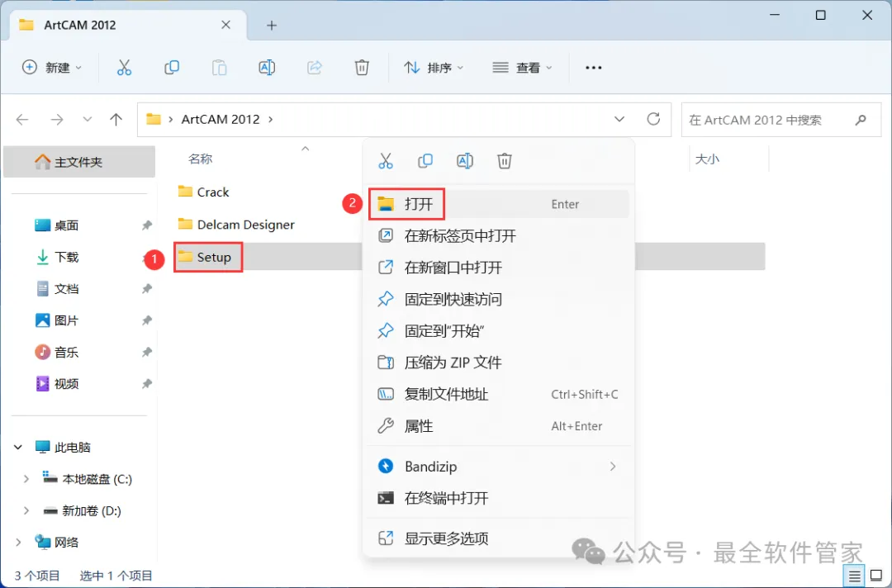Choose 打开 from the context menu

(x=499, y=204)
